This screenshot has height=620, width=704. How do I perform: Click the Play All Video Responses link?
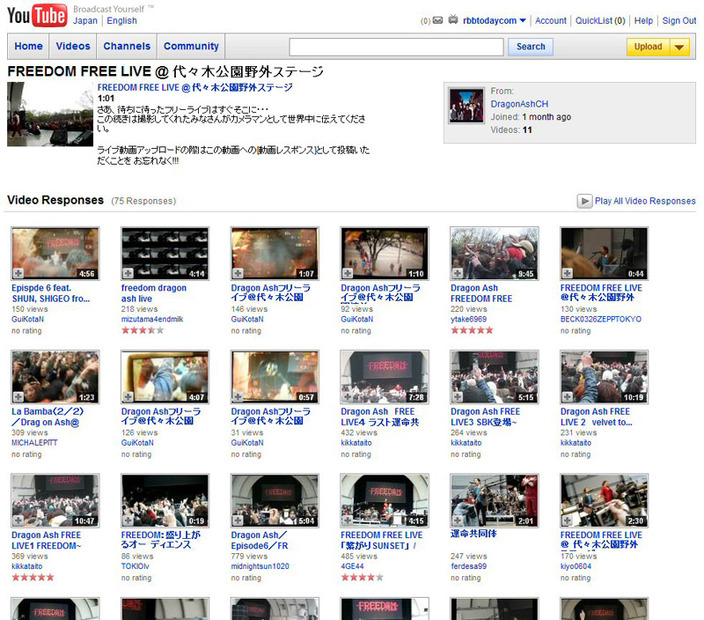tap(645, 201)
